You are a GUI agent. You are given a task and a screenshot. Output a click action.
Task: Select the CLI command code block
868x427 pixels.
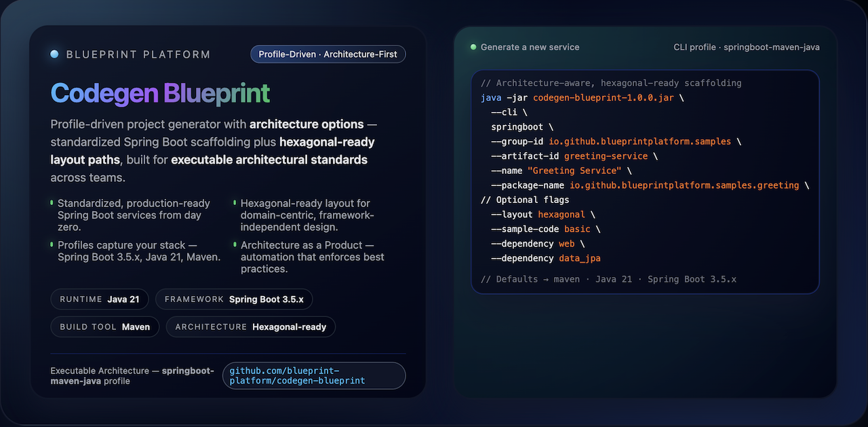point(646,181)
